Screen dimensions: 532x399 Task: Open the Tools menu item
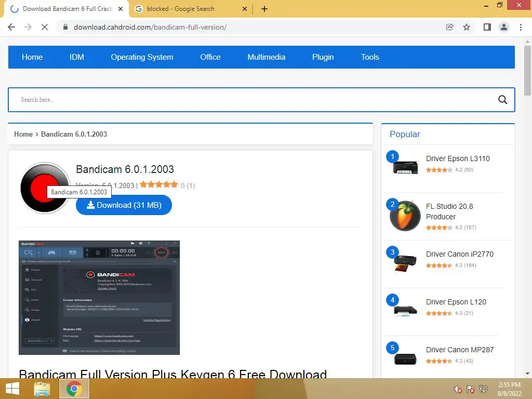pos(370,57)
